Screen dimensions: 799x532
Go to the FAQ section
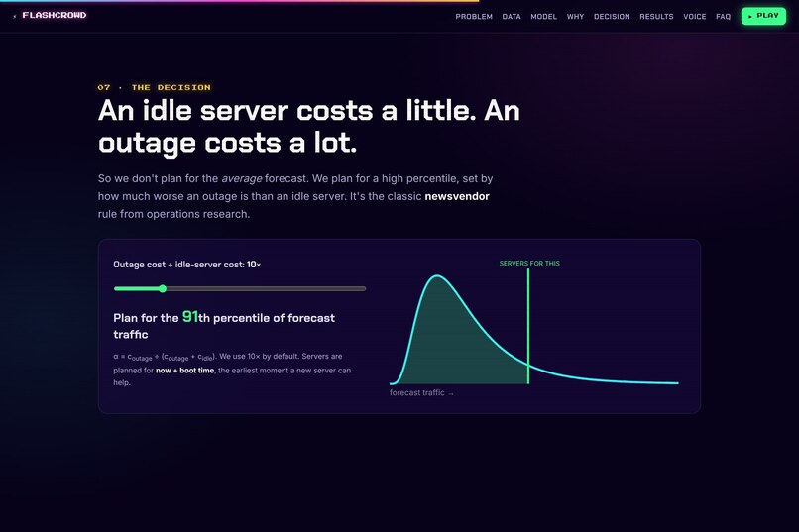coord(723,16)
